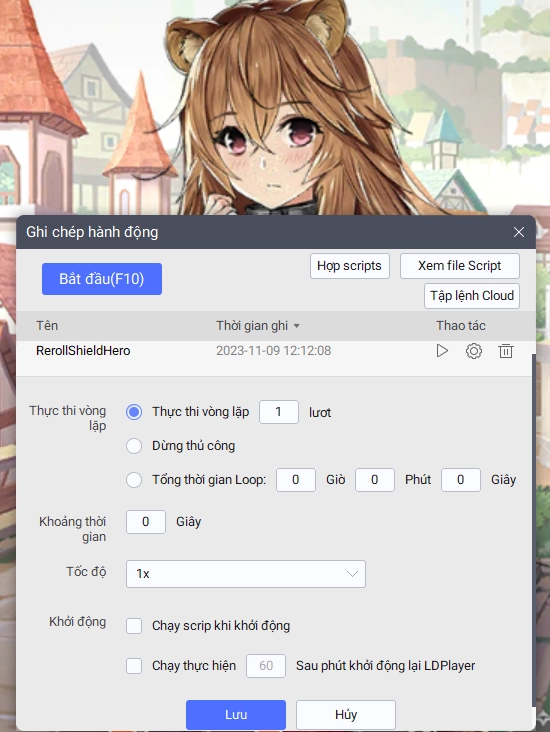Select Thực thi vòng lặp radio option

click(x=134, y=412)
